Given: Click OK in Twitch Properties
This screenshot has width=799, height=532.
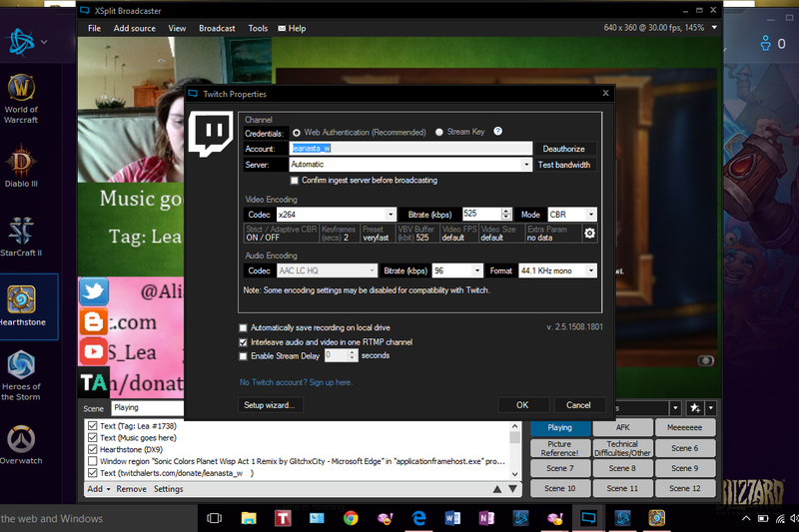Looking at the screenshot, I should coord(522,405).
